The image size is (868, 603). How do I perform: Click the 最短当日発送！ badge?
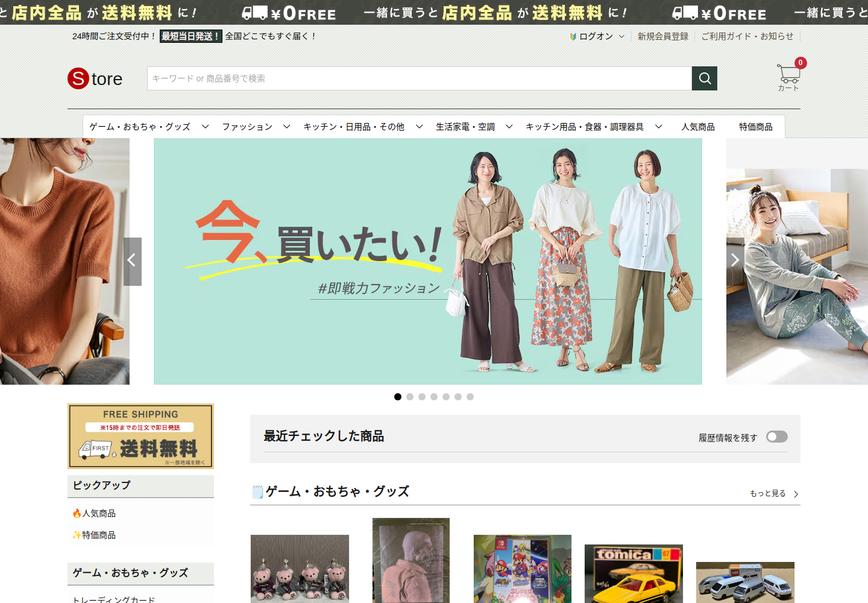point(191,36)
